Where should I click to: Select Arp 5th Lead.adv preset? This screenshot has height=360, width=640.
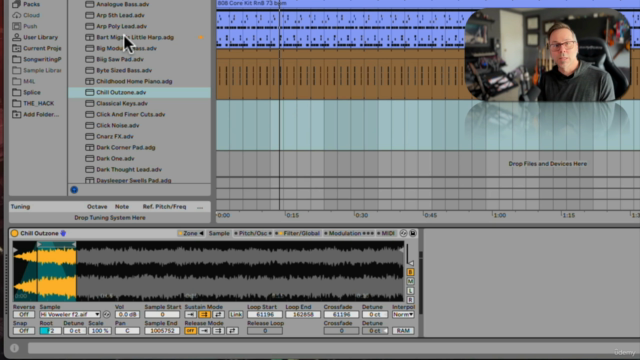point(120,15)
